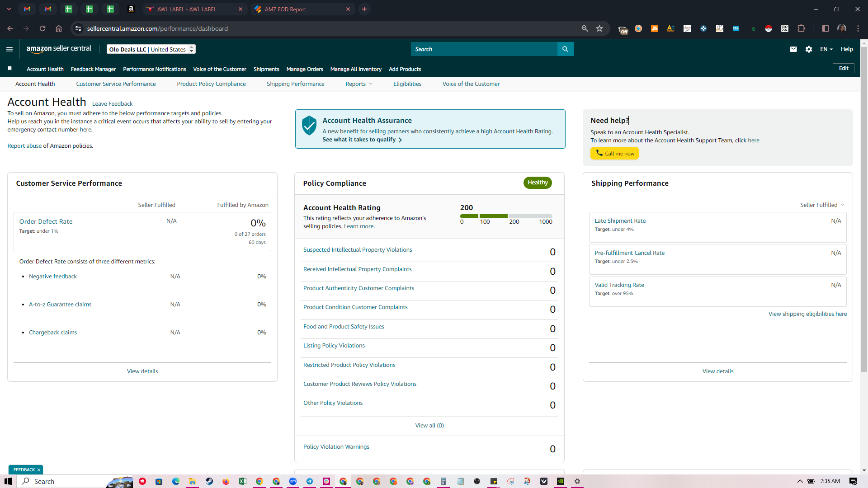
Task: Go to Manage Orders
Action: coord(305,69)
